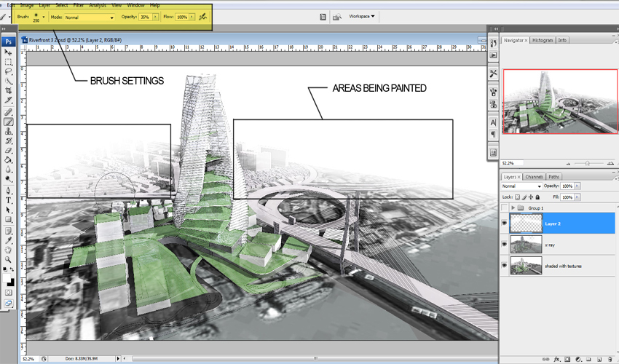Expand the Group 1 folder
The width and height of the screenshot is (619, 364).
(513, 207)
